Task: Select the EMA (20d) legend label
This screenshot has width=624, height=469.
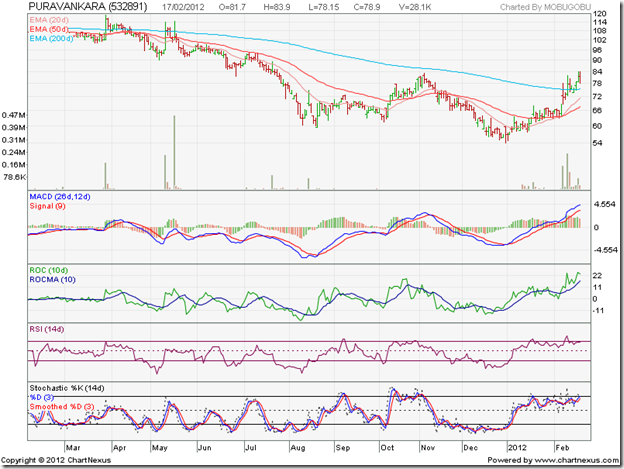Action: pos(47,19)
